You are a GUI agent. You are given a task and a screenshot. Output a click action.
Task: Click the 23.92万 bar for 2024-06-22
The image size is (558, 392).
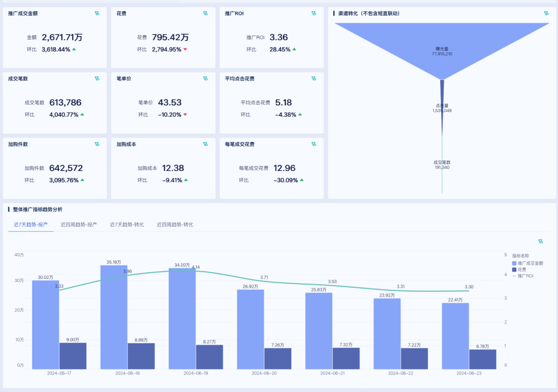pyautogui.click(x=387, y=334)
